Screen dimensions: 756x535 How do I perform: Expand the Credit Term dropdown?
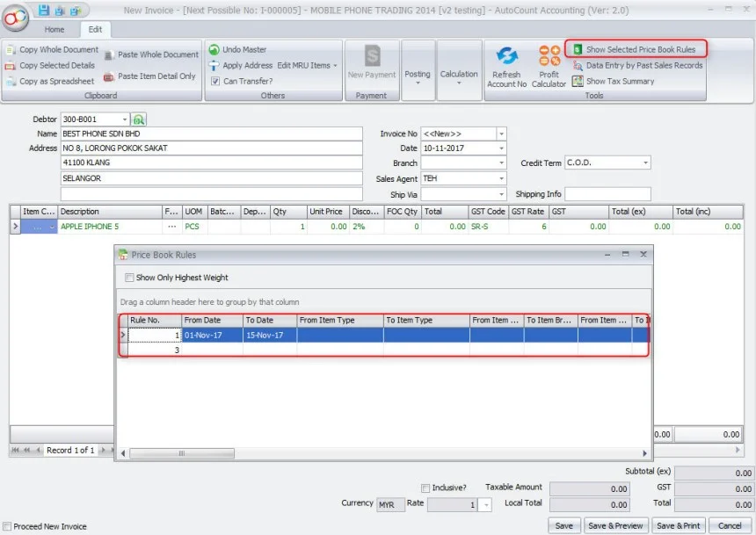645,163
